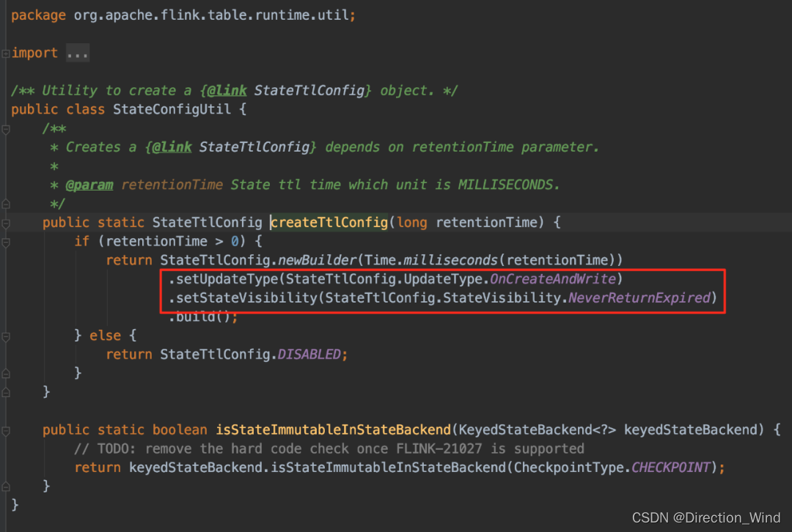Click @link tag in the 'Creates a' comment
792x532 pixels.
(x=172, y=147)
